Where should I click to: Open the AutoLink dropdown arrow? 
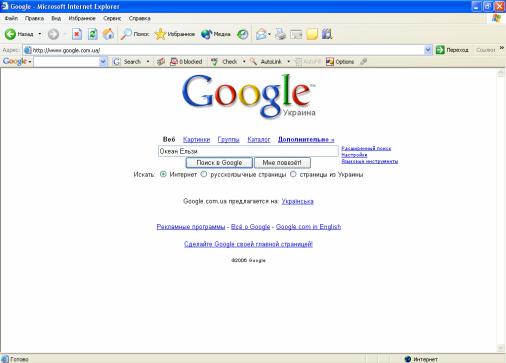click(x=289, y=62)
